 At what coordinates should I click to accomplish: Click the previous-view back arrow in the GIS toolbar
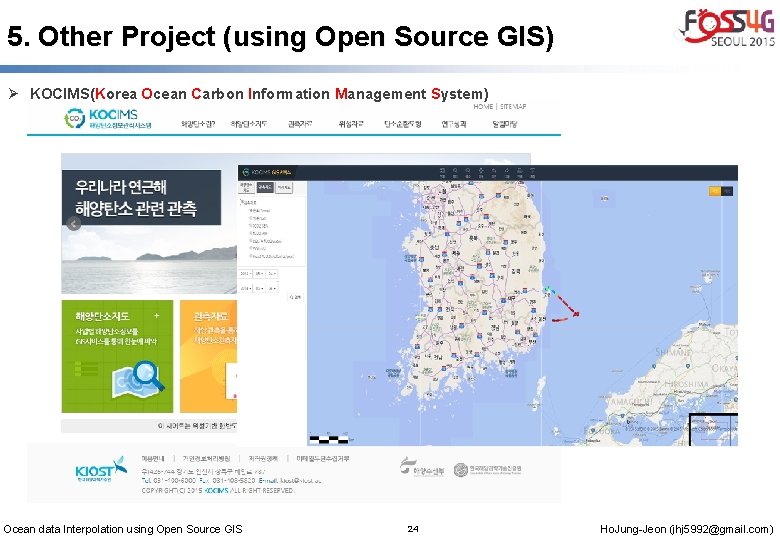(x=494, y=173)
